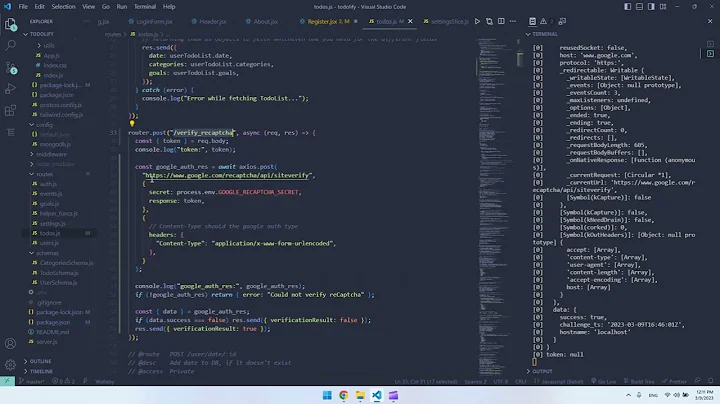Open UserSchema.js file
Image resolution: width=720 pixels, height=404 pixels.
(x=58, y=283)
